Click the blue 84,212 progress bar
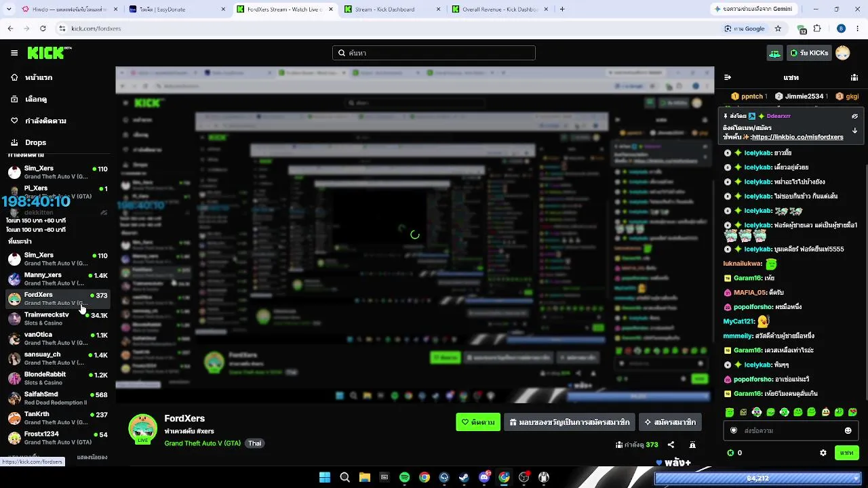 [x=757, y=479]
